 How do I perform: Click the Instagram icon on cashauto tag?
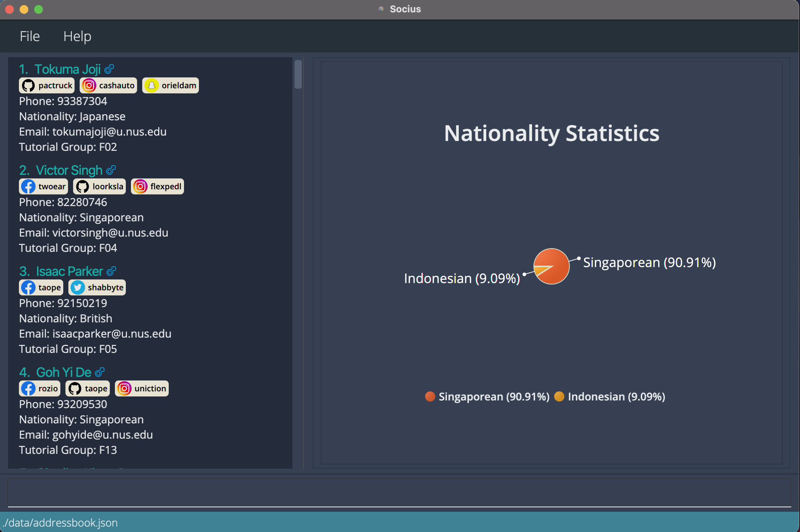[x=89, y=85]
